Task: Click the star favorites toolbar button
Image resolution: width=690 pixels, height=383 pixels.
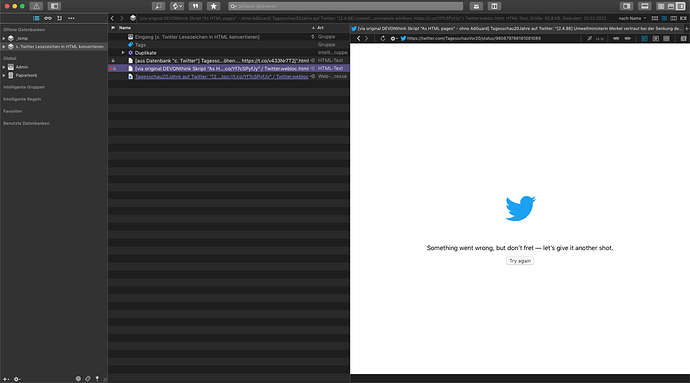Action: pos(214,6)
